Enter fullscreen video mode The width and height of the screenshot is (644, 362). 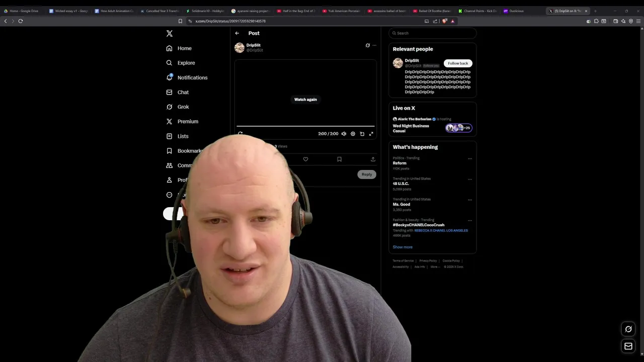[x=371, y=134]
